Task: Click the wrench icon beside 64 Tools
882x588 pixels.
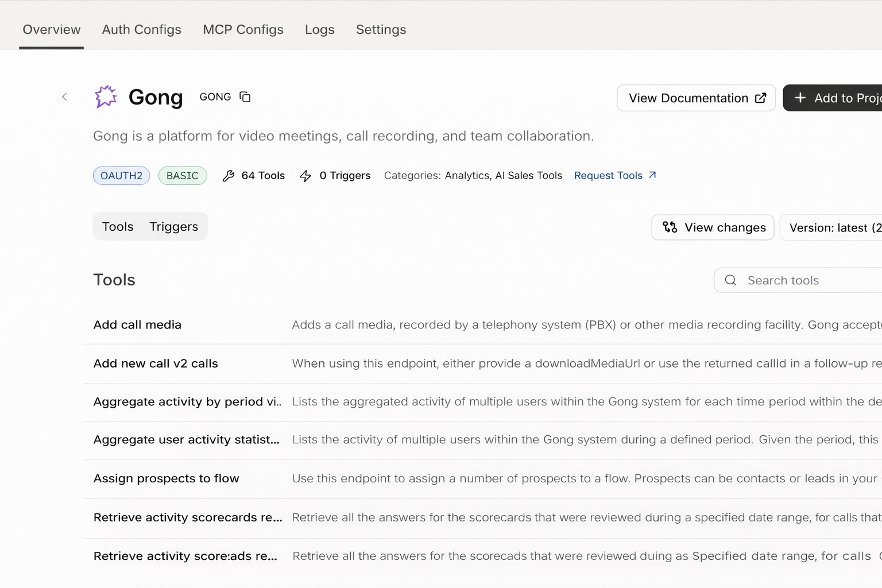Action: point(229,176)
